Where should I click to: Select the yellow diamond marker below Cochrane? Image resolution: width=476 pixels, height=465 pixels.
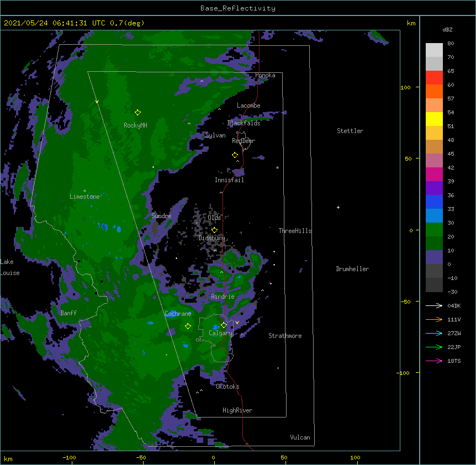point(188,326)
